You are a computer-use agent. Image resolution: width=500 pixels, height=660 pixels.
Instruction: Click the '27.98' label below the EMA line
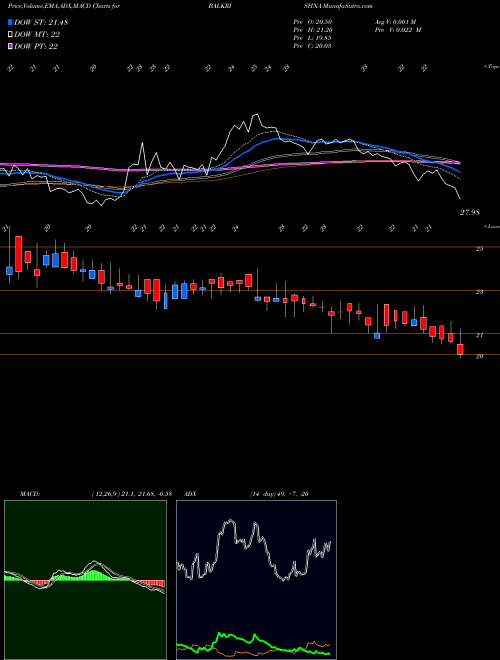[x=469, y=213]
